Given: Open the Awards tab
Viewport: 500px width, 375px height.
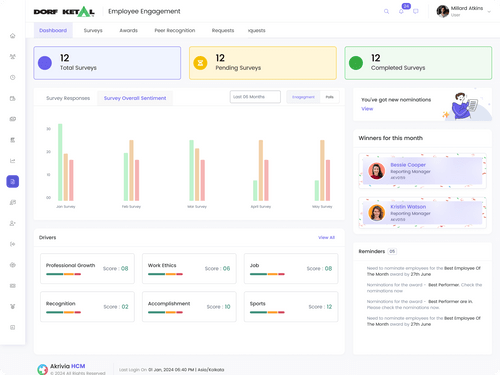Looking at the screenshot, I should tap(129, 30).
